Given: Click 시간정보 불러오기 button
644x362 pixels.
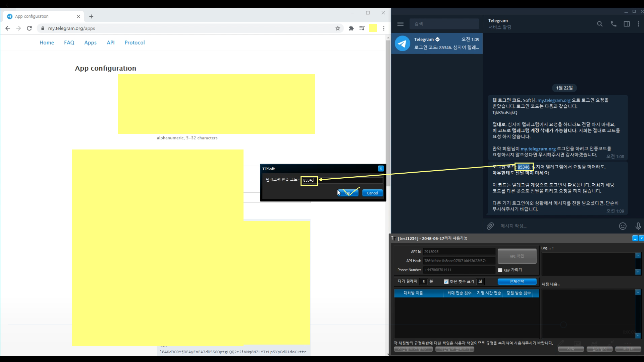Looking at the screenshot, I should click(455, 349).
